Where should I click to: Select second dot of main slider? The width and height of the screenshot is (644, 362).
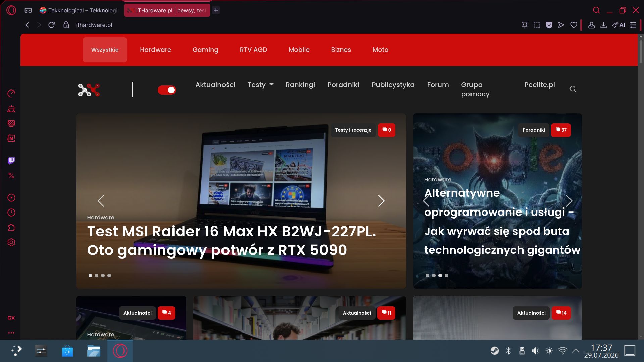point(97,276)
